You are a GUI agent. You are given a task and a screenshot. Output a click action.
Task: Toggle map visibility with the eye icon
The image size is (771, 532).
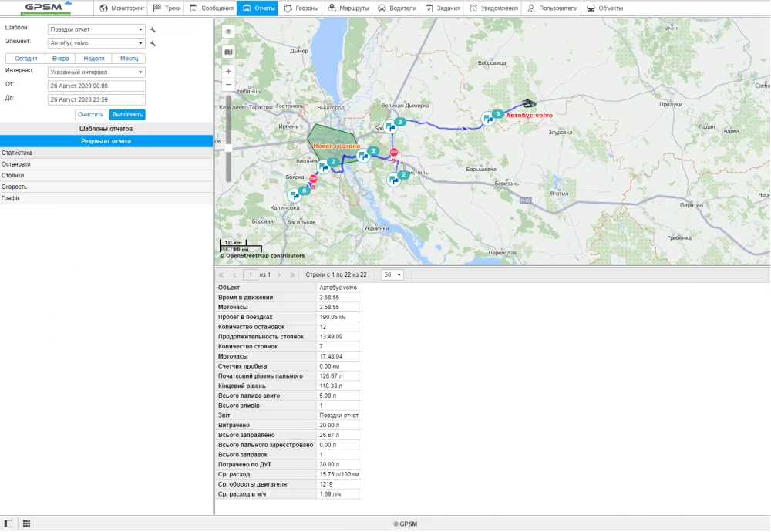point(228,32)
